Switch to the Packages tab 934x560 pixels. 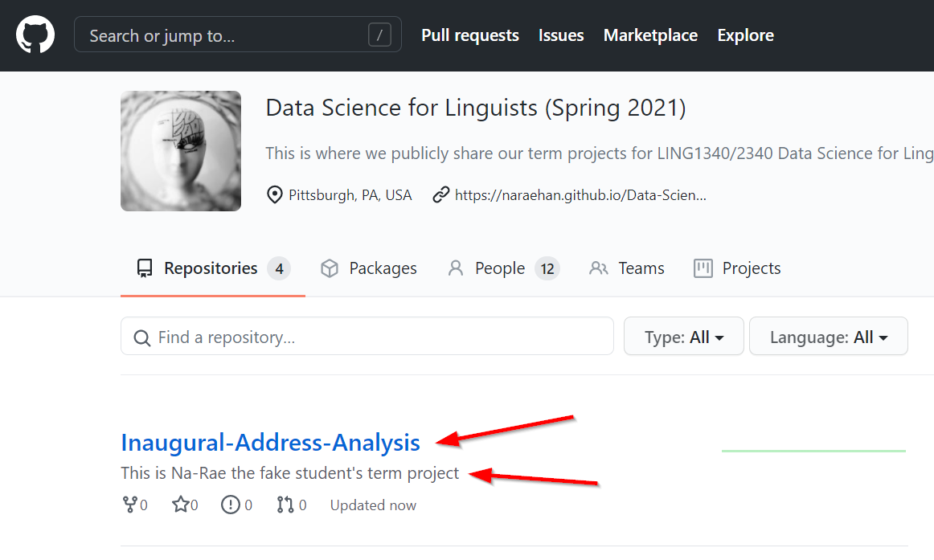click(x=368, y=268)
